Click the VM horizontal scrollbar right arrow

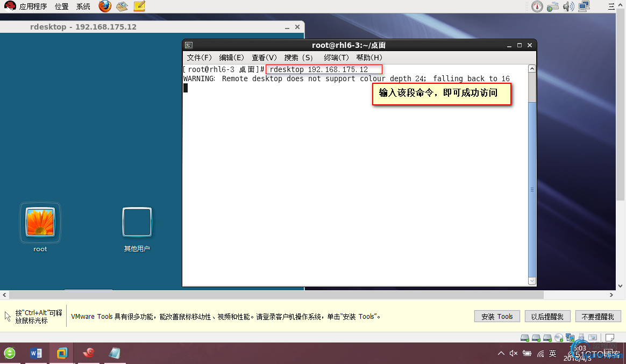pos(611,295)
